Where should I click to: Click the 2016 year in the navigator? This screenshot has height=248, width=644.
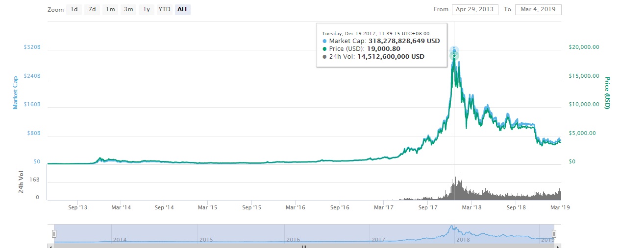[x=293, y=240]
